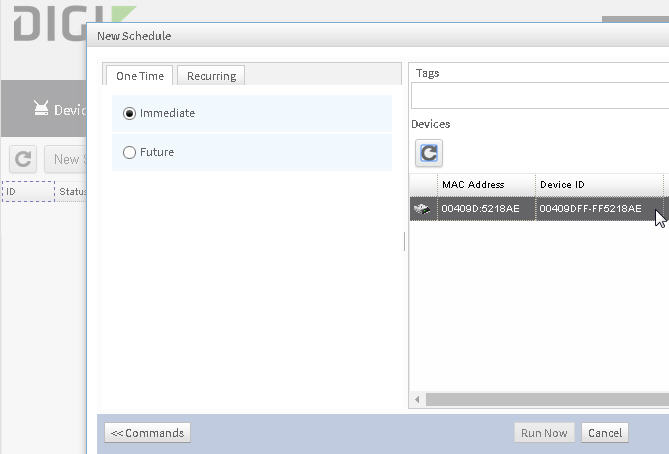Click Cancel to dismiss New Schedule

coord(604,433)
